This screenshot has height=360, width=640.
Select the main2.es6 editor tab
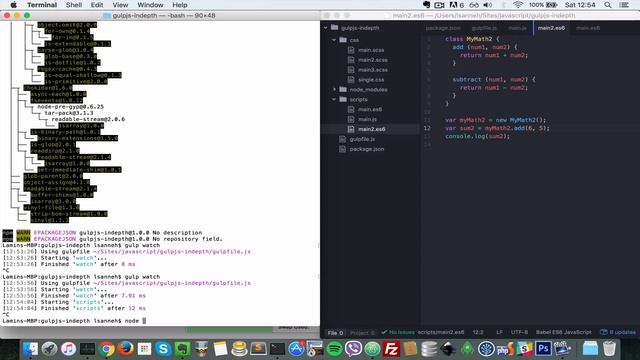[551, 28]
